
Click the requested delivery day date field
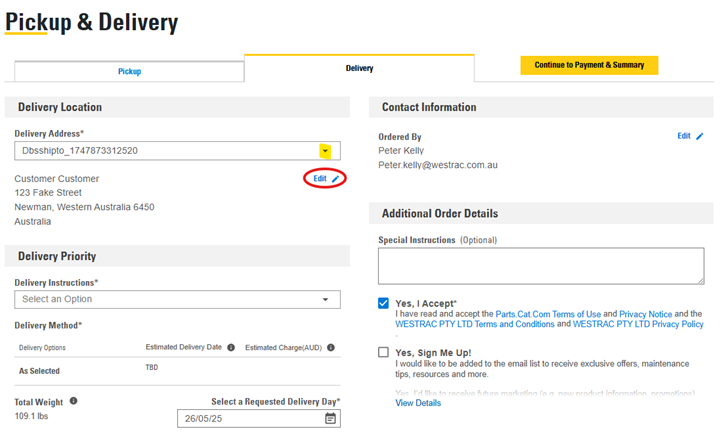259,418
